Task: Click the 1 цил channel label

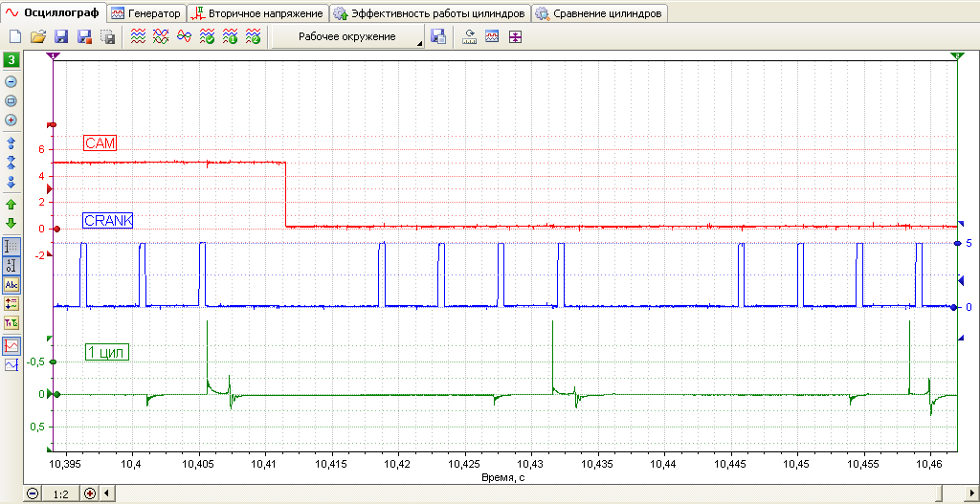Action: pyautogui.click(x=107, y=353)
